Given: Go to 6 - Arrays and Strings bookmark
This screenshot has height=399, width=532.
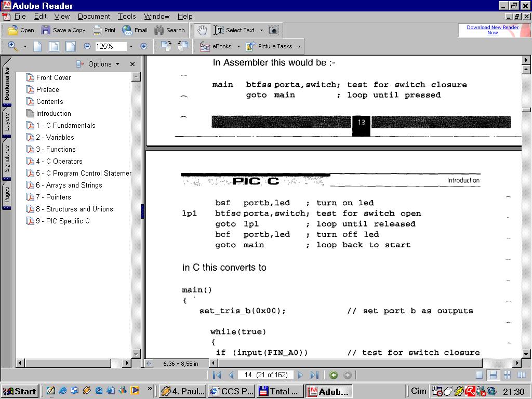Looking at the screenshot, I should (x=69, y=185).
